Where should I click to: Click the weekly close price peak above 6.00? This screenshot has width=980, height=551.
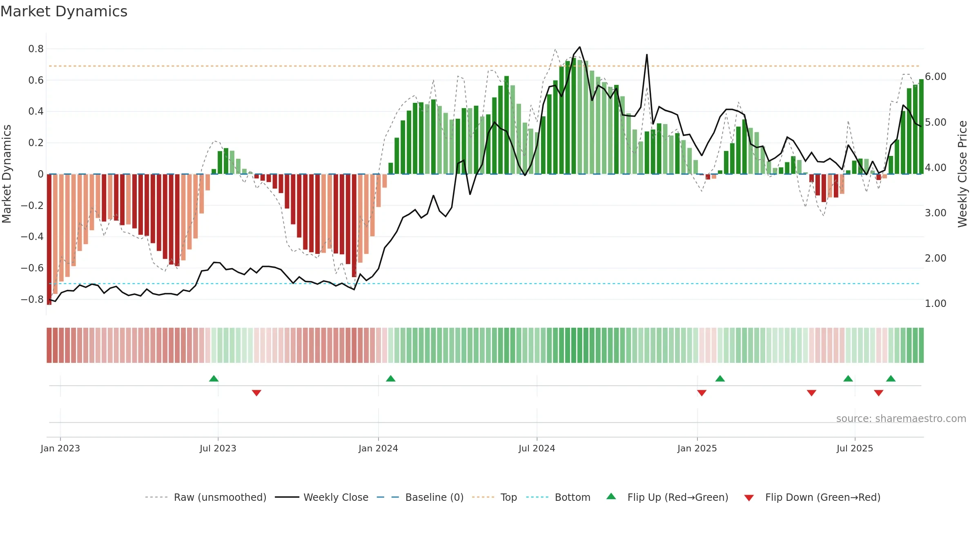580,47
